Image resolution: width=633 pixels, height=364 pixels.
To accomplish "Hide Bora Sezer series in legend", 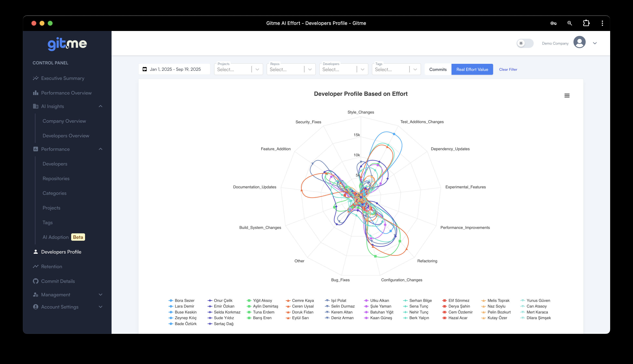I will tap(184, 300).
